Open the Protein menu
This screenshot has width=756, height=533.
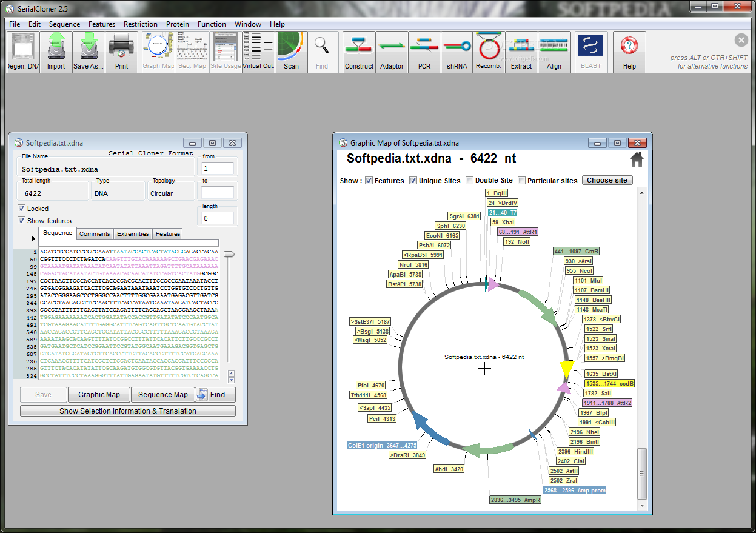[178, 24]
